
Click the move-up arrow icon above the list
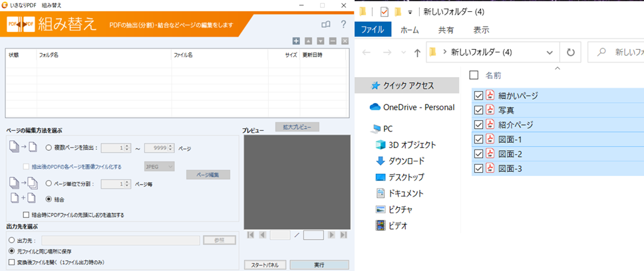click(x=309, y=41)
